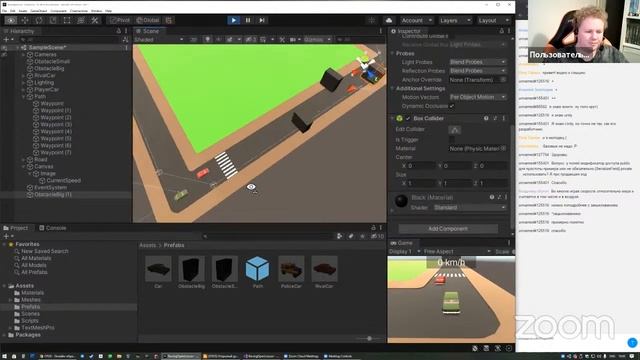Viewport: 640px width, 360px height.
Task: Select the Rotate tool
Action: tap(39, 20)
